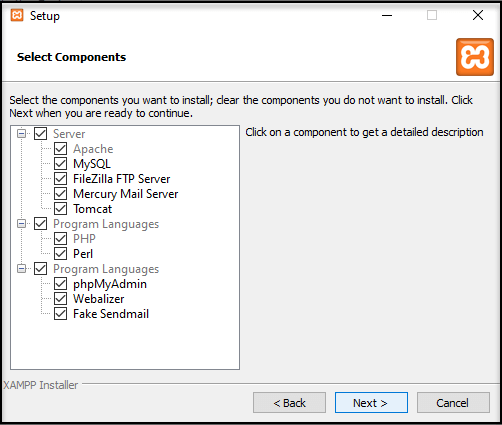Click the Next button to continue
This screenshot has width=502, height=425.
point(371,403)
